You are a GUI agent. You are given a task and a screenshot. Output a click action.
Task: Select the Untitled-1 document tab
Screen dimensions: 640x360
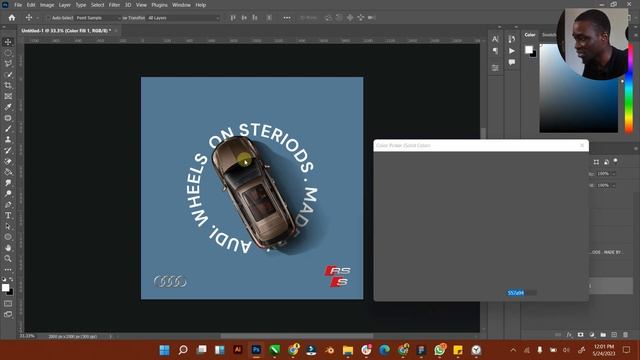(66, 31)
